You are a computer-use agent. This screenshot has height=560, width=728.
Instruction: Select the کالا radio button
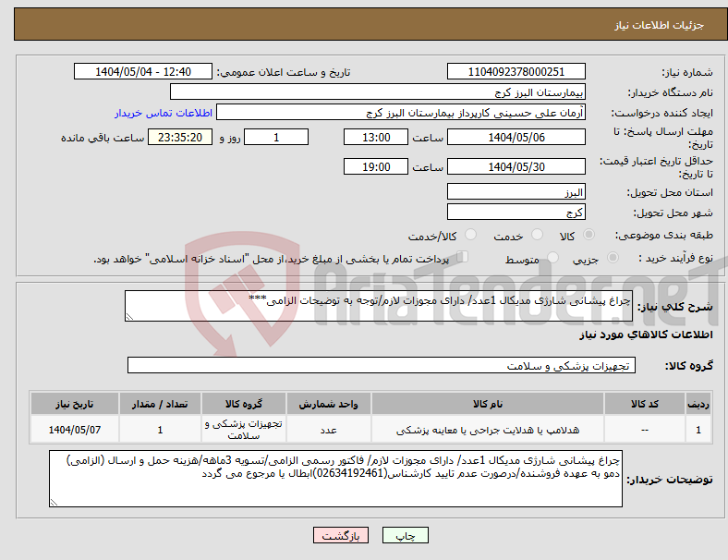point(588,235)
